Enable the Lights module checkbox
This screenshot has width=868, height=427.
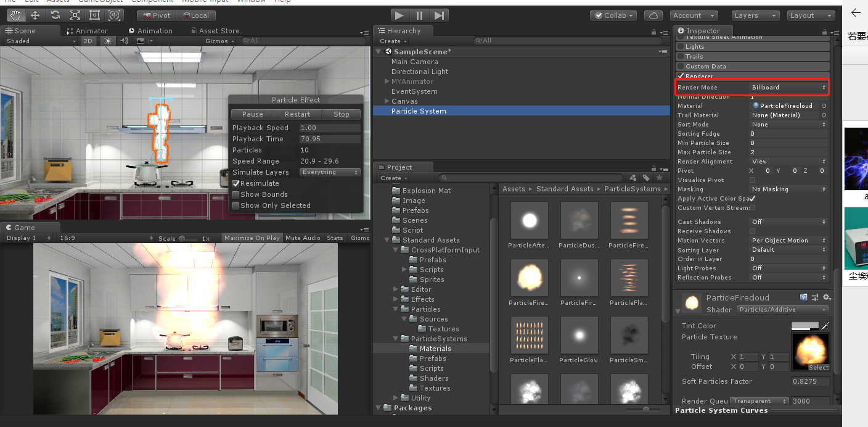click(681, 46)
